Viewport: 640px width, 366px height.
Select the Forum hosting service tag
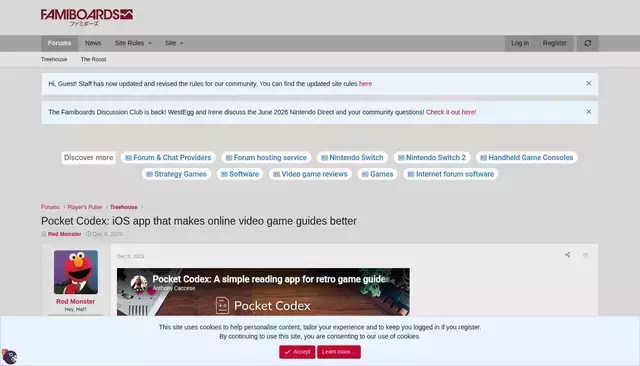coord(266,157)
